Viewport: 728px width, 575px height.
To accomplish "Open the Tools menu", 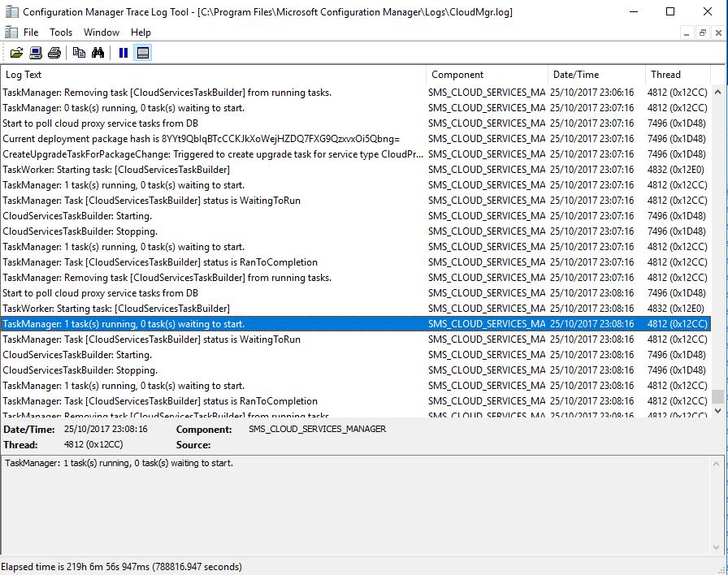I will pyautogui.click(x=61, y=32).
